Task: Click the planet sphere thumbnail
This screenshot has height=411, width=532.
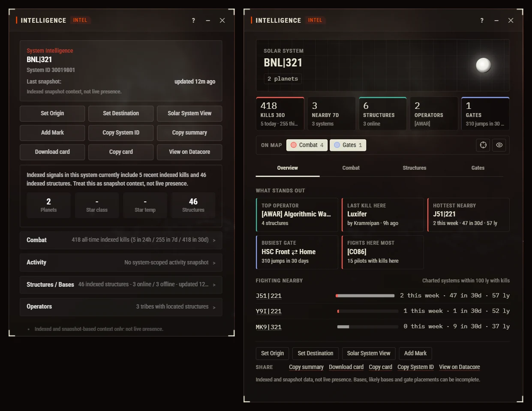Action: point(483,65)
